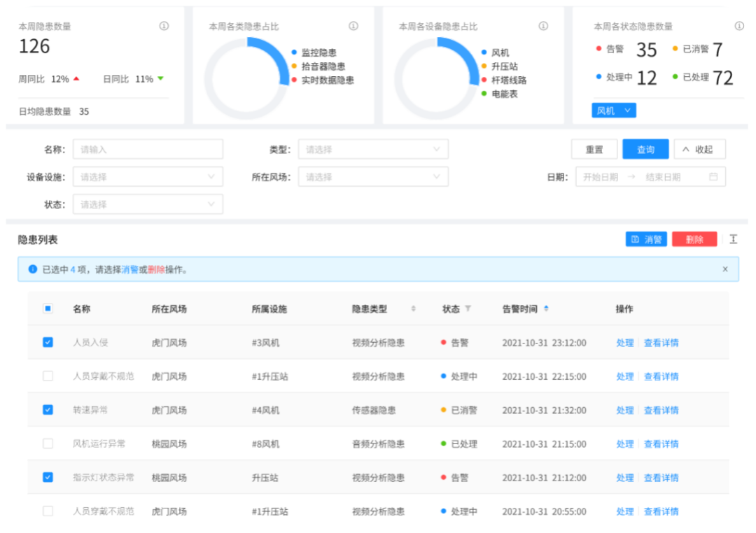Viewport: 756px width, 533px height.
Task: Toggle the select-all header checkbox
Action: (48, 308)
